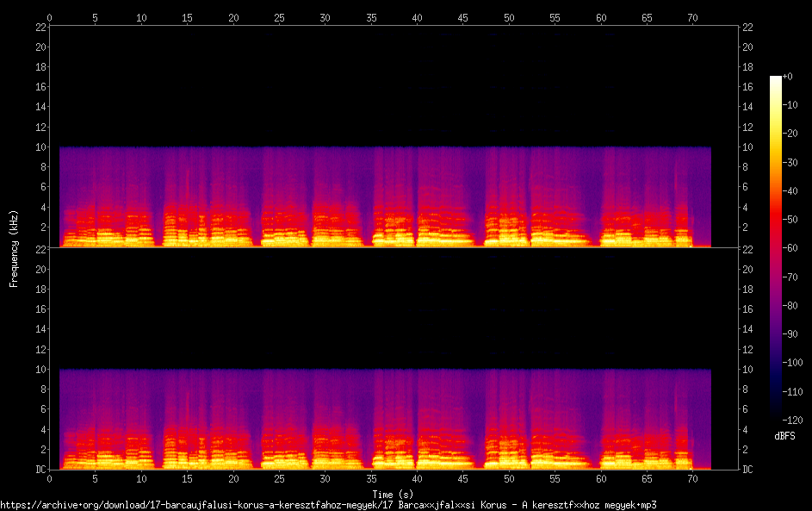Click the "-90" color scale value
Viewport: 812px width, 511px height.
click(790, 334)
